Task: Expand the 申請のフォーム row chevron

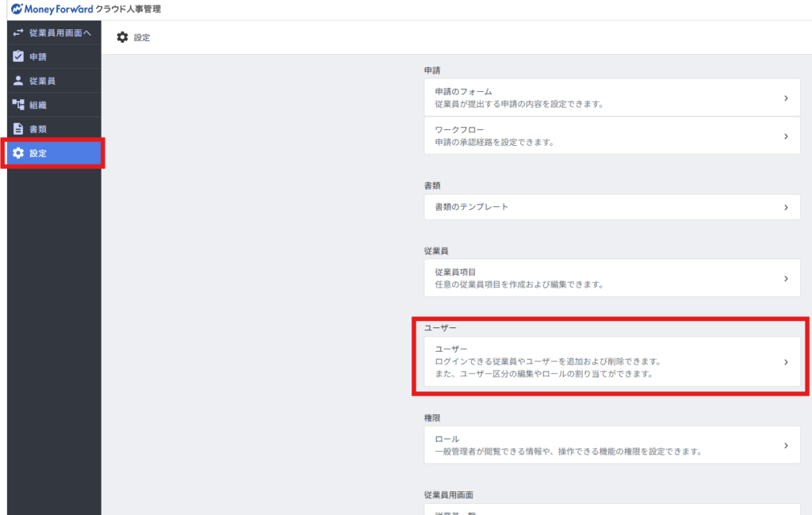Action: point(785,98)
